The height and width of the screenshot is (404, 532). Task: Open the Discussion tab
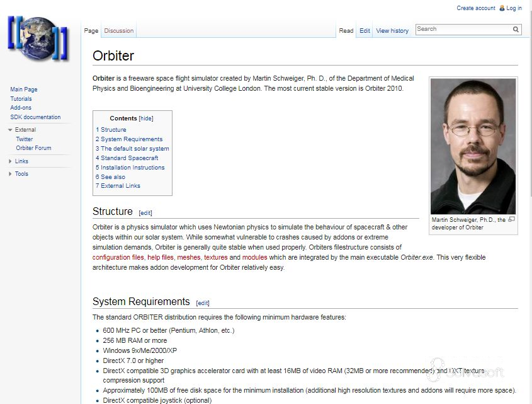pyautogui.click(x=119, y=31)
